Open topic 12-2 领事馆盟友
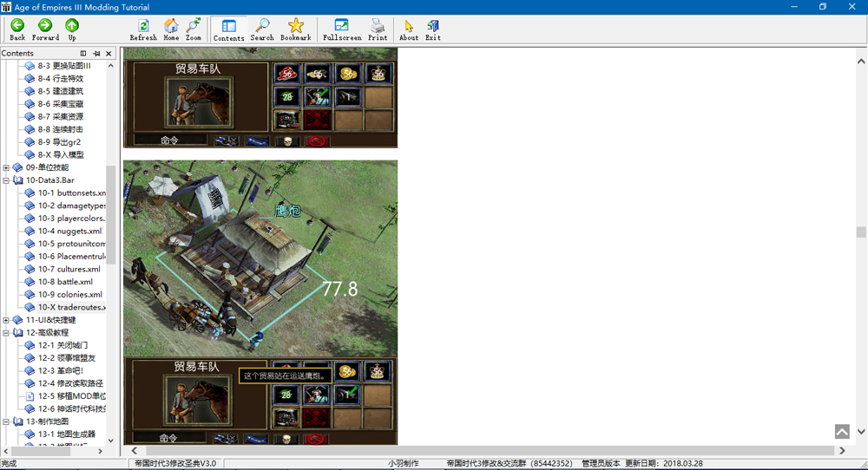This screenshot has width=868, height=470. 67,358
